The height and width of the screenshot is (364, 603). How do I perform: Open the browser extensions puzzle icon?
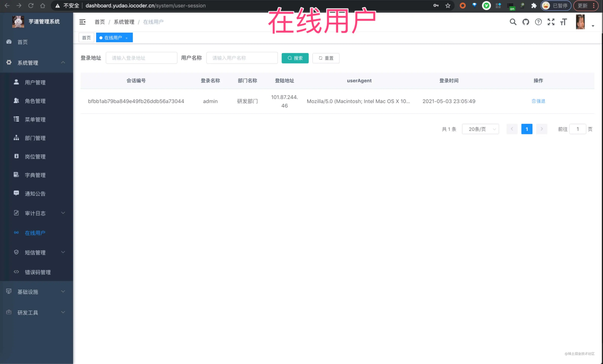[x=534, y=6]
